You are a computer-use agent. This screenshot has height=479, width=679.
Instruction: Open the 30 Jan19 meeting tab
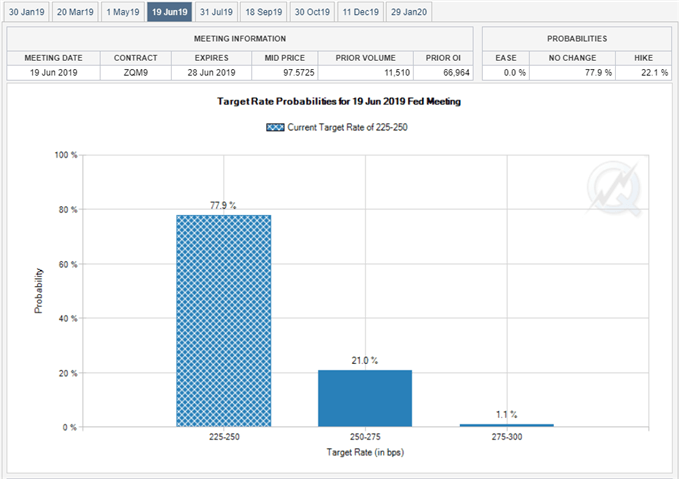(x=26, y=12)
